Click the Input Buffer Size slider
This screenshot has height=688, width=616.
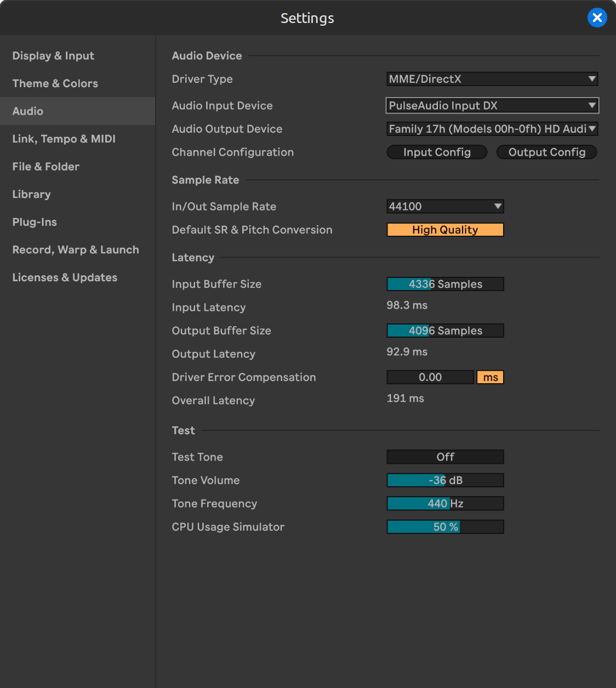[445, 284]
